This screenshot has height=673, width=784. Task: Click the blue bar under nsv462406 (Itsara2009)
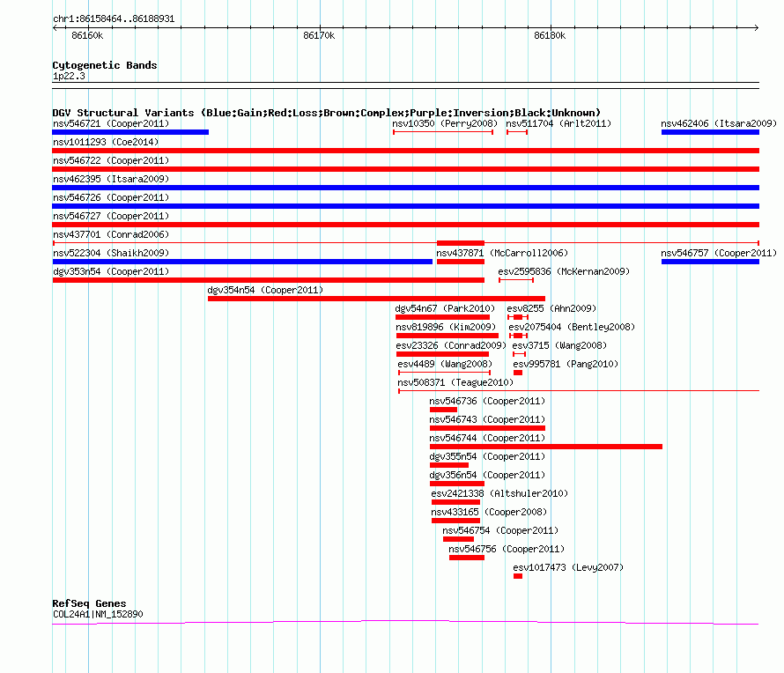click(710, 132)
